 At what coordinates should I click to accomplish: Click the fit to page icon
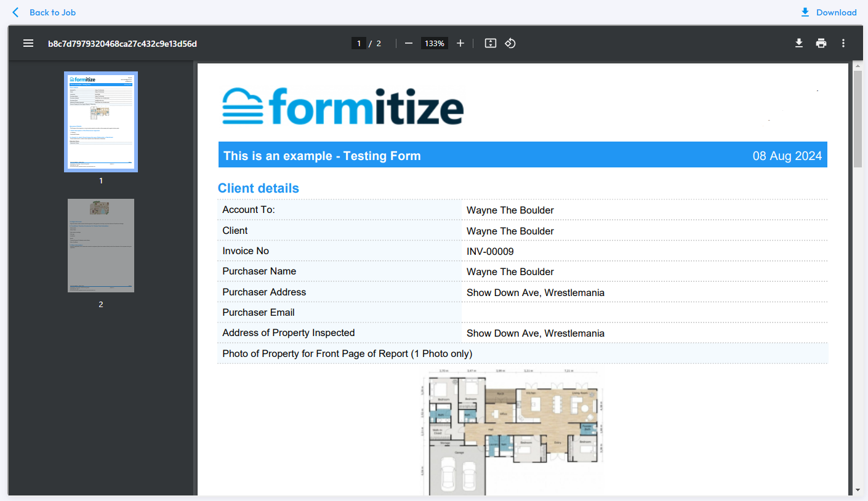pos(490,43)
